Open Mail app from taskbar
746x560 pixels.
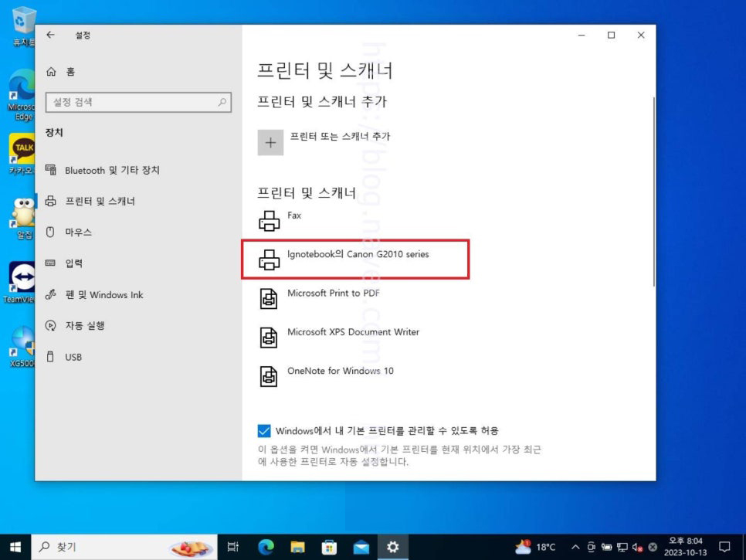(361, 547)
